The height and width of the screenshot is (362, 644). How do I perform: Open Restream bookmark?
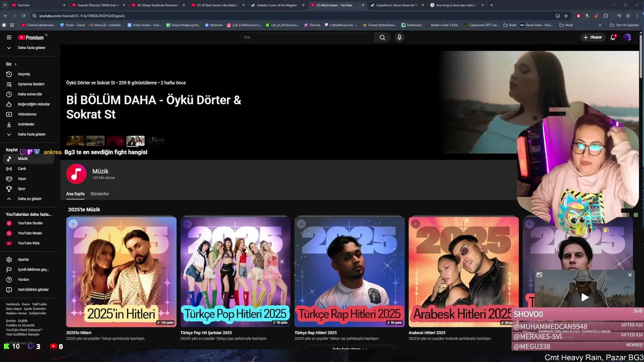coord(214,25)
